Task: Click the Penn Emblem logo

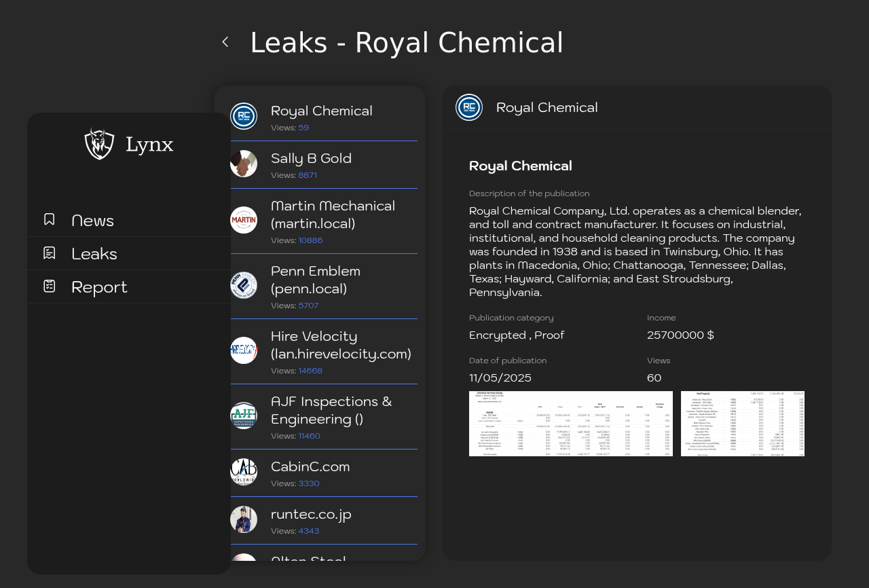Action: [244, 285]
